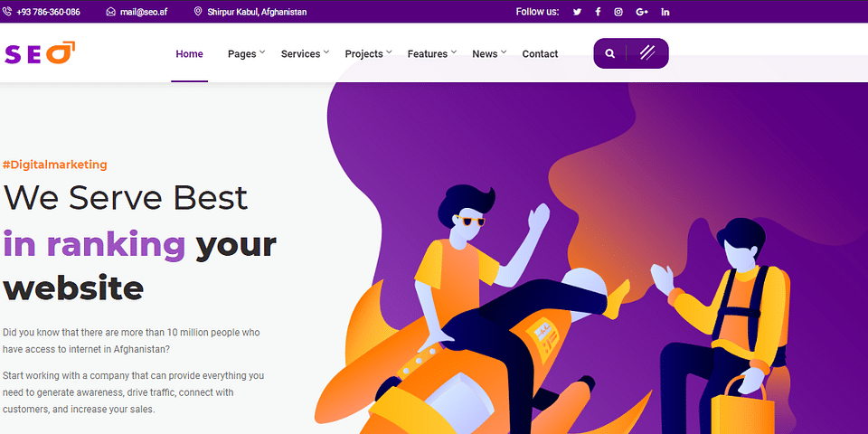Image resolution: width=868 pixels, height=434 pixels.
Task: Open the Facebook social icon
Action: point(598,12)
